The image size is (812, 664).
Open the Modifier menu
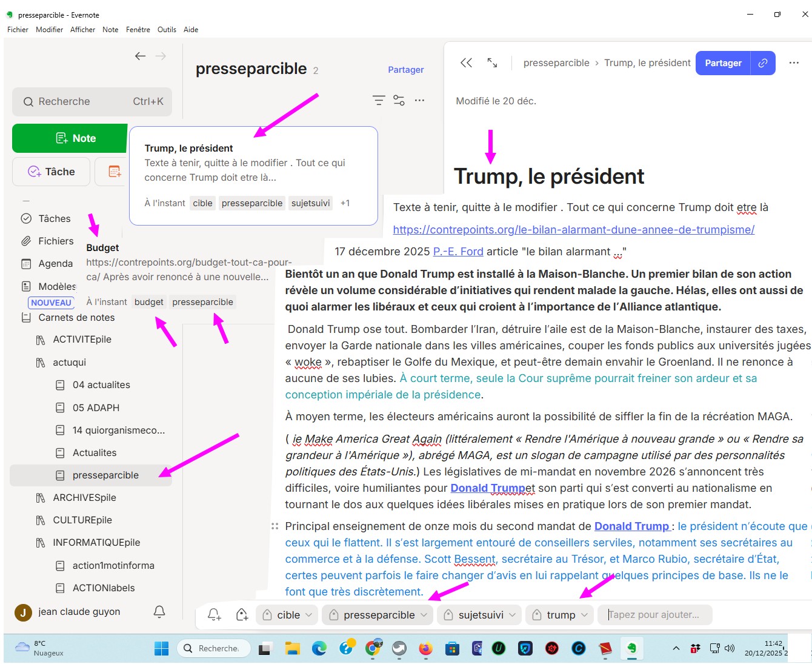pyautogui.click(x=49, y=30)
